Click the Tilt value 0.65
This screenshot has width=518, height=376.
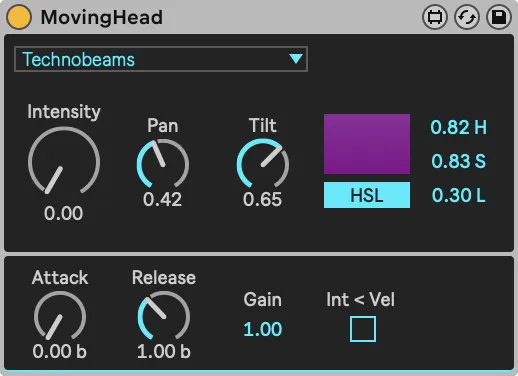(x=262, y=199)
